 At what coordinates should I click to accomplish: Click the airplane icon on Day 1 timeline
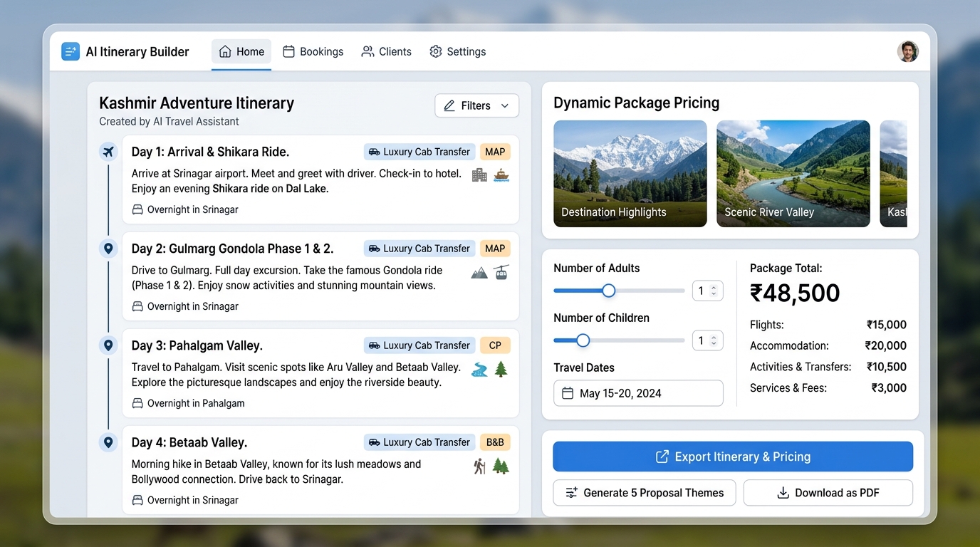click(108, 152)
